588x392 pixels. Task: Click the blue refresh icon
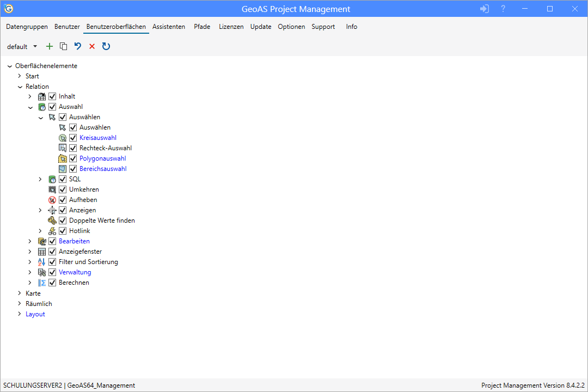[106, 46]
